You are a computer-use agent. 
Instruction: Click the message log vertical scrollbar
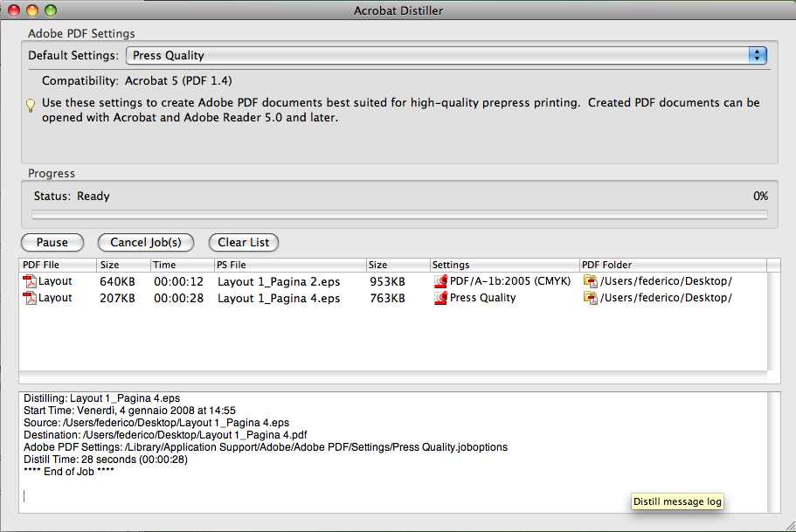(x=773, y=453)
